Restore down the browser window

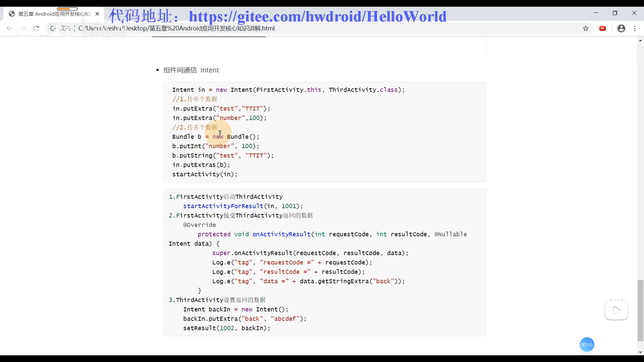(615, 13)
